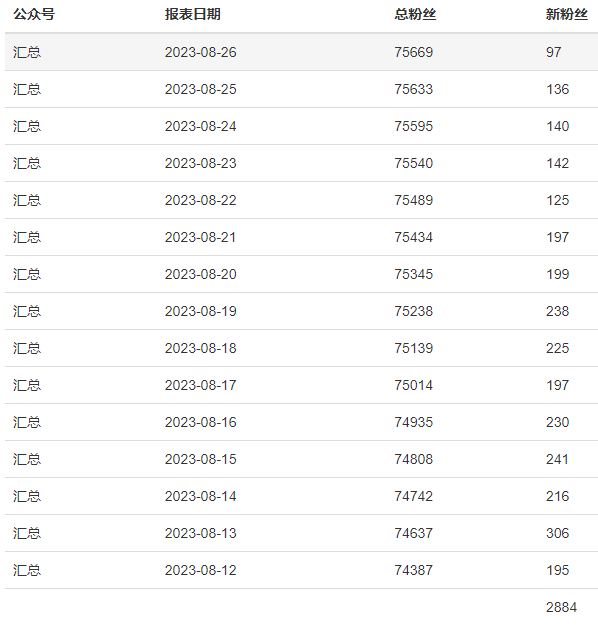The height and width of the screenshot is (625, 598).
Task: Click the new fans sum 2884
Action: 561,607
